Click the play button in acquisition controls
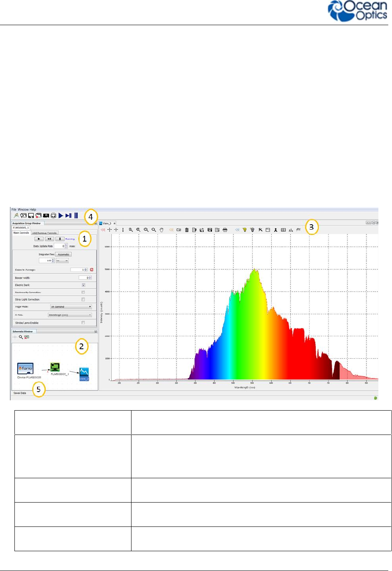This screenshot has height=571, width=392. [x=39, y=239]
